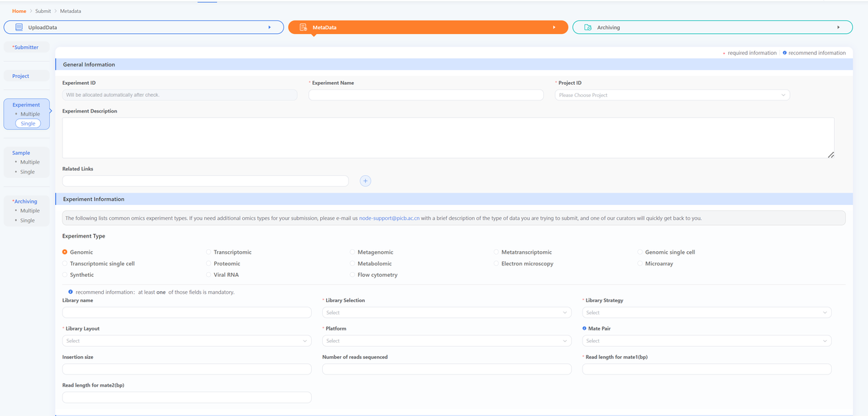Go to the Submitter section in sidebar

(26, 48)
